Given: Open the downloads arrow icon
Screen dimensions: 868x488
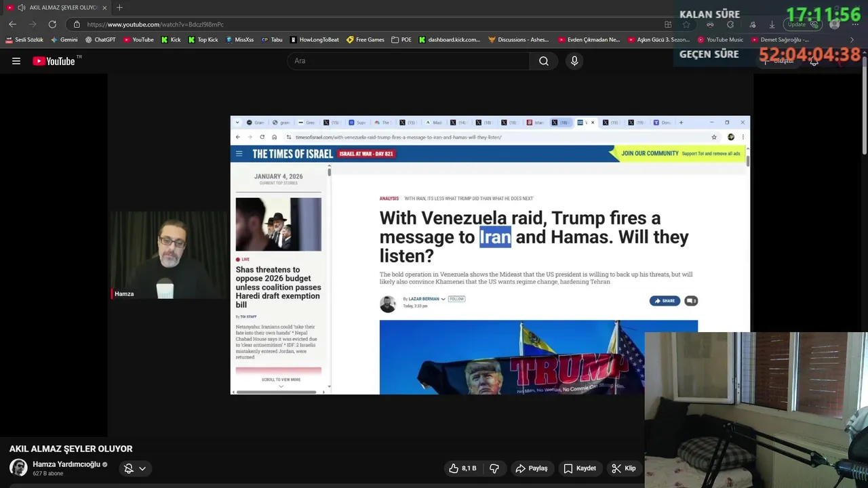Looking at the screenshot, I should point(772,24).
